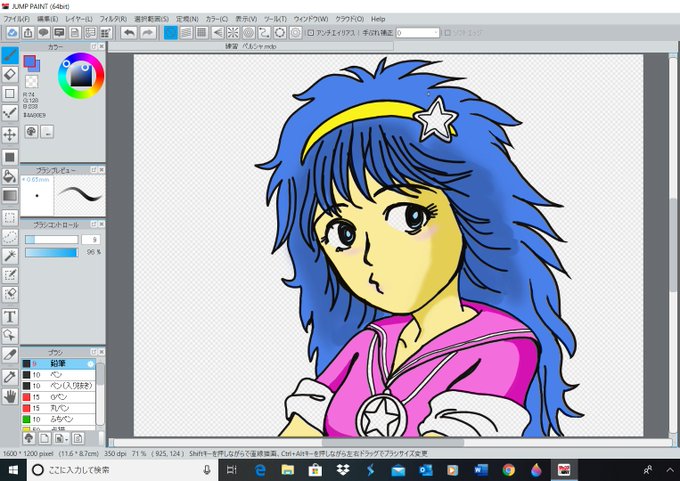Undock the ブラシ panel
The image size is (680, 481).
pos(94,352)
